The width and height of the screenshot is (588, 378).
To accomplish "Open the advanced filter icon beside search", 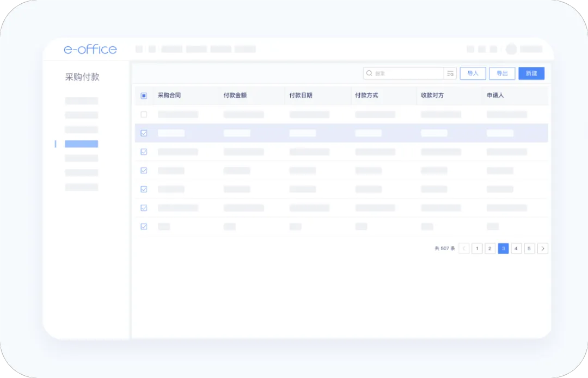I will (x=450, y=73).
